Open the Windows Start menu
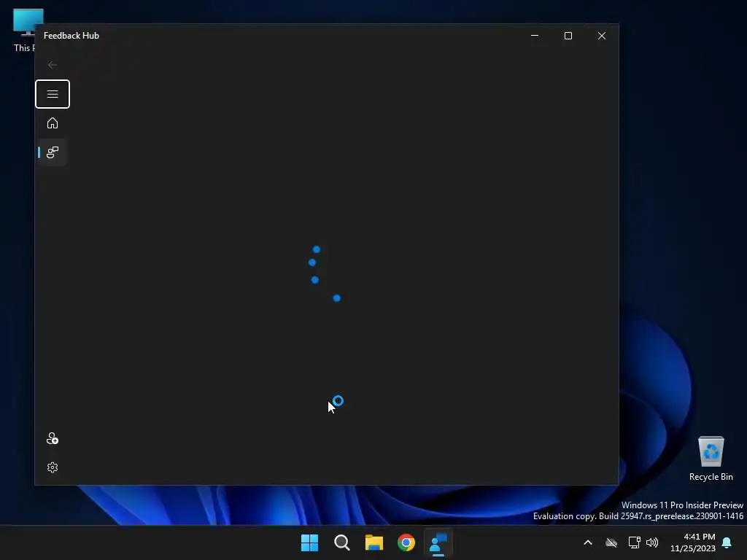The height and width of the screenshot is (560, 747). click(309, 542)
